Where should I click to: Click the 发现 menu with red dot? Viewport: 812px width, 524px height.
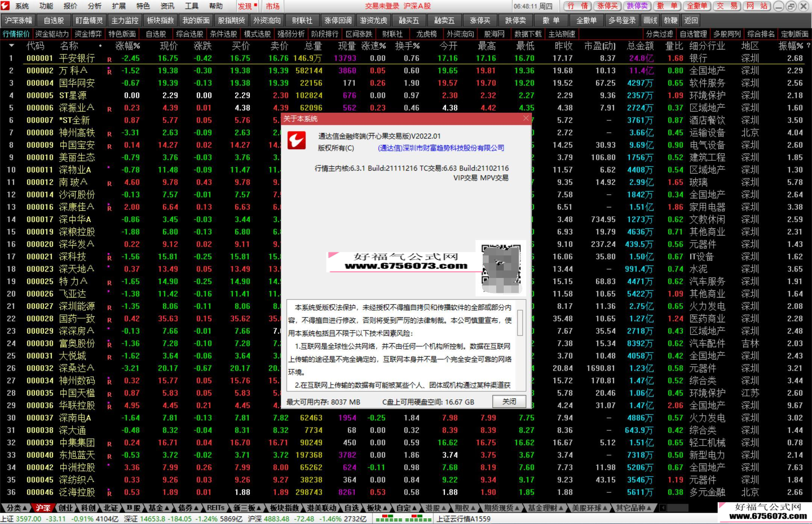click(247, 6)
